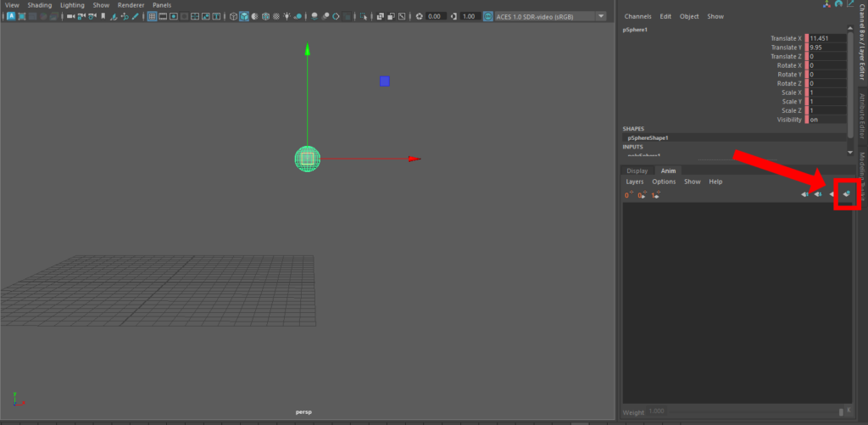This screenshot has width=868, height=425.
Task: Toggle gate mask icon
Action: pos(184,17)
